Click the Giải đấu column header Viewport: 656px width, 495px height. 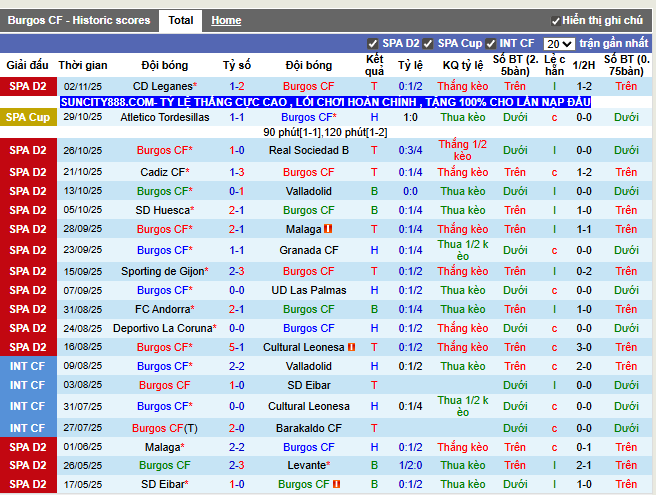point(28,65)
